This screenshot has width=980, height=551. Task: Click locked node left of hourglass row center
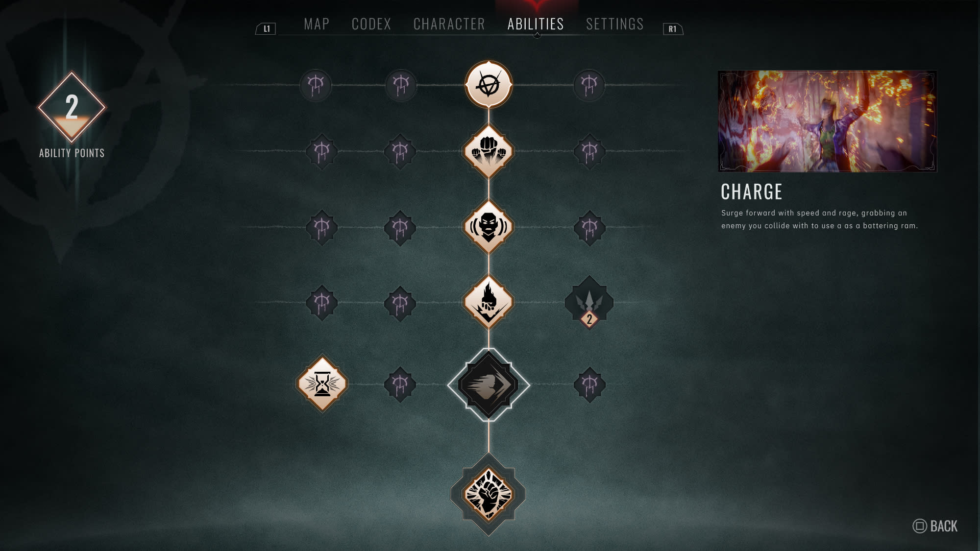coord(400,385)
